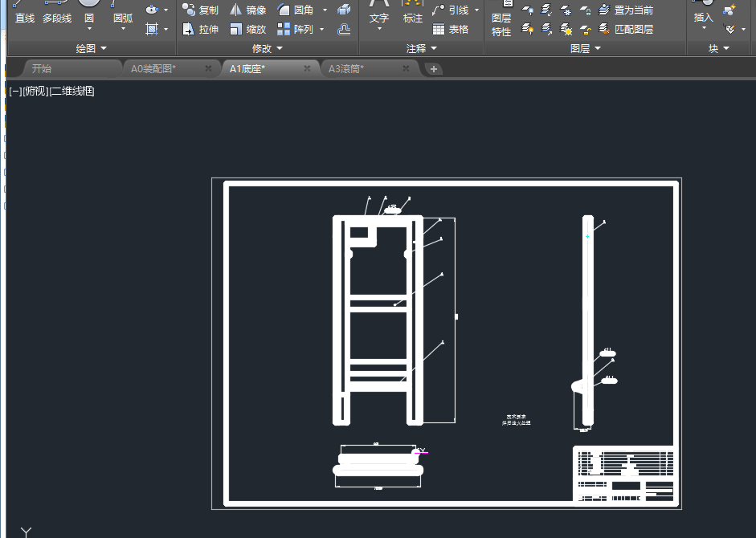The image size is (756, 538).
Task: Click the layer Unlock open-padlock icon
Action: pos(586,30)
